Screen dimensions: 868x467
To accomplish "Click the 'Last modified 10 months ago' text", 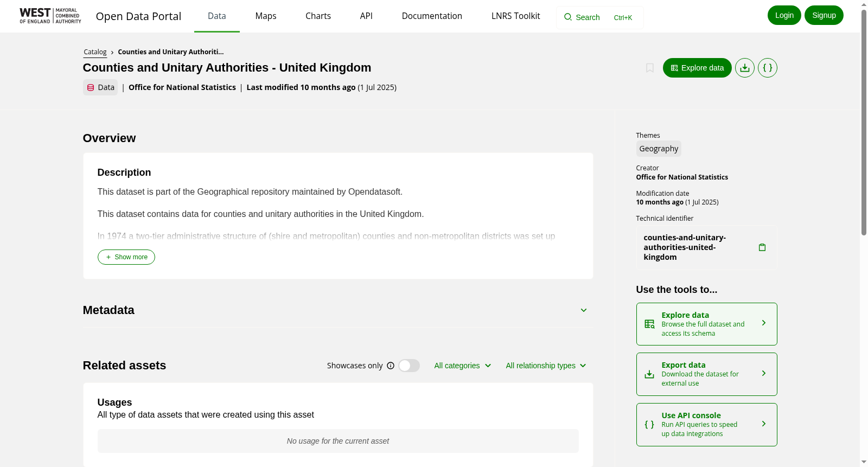I will [301, 87].
